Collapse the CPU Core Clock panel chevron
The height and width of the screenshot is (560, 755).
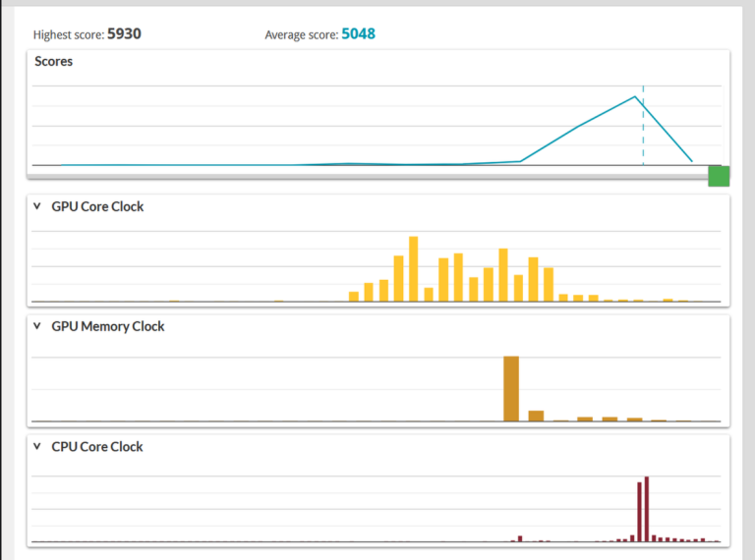[x=37, y=446]
